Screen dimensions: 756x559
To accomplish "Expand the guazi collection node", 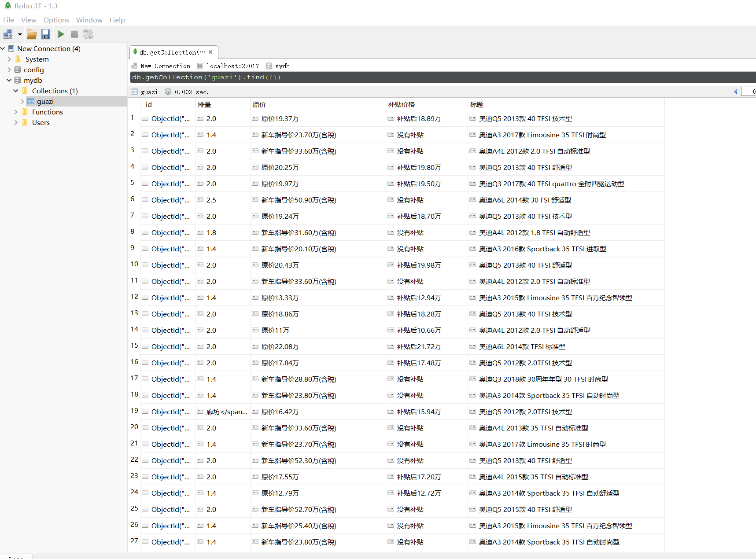I will 22,101.
